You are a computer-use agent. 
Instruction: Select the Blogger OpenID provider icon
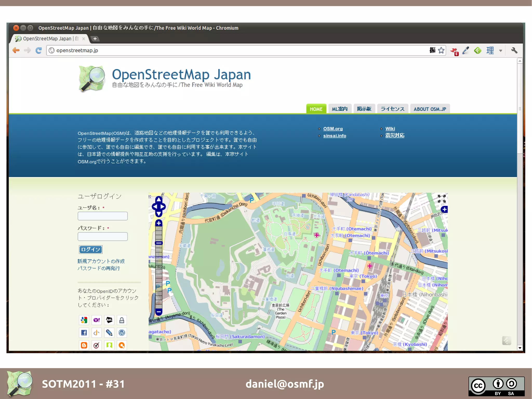point(84,345)
